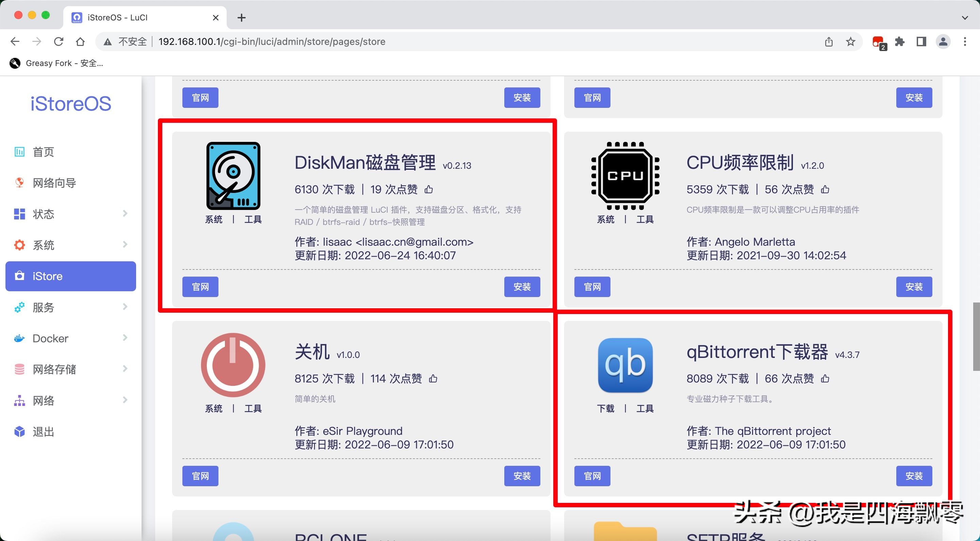Click the 下载 tag under qBittorrent icon
The width and height of the screenshot is (980, 541).
point(606,409)
